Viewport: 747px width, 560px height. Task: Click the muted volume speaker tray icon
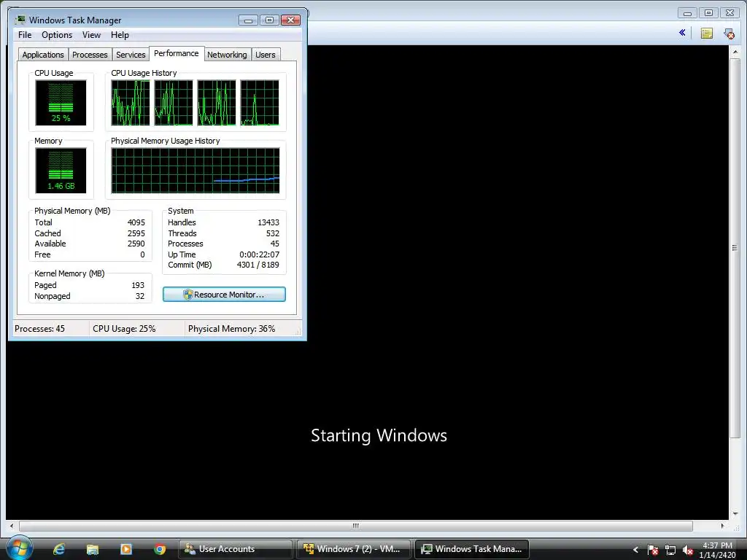click(687, 550)
